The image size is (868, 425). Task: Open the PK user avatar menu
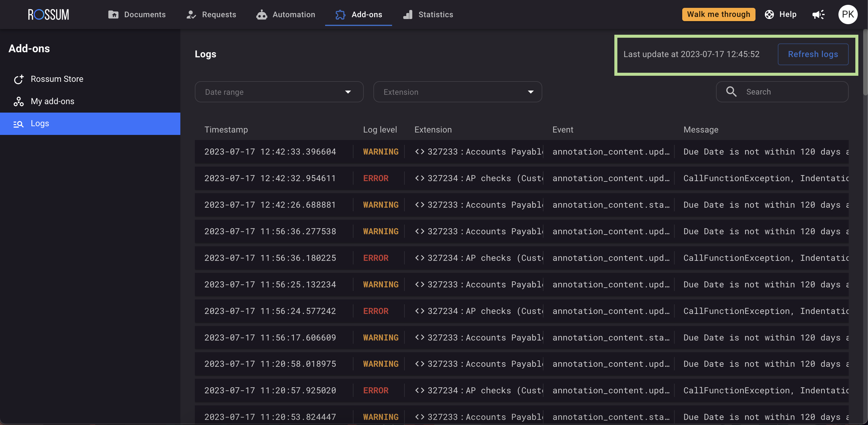click(847, 14)
